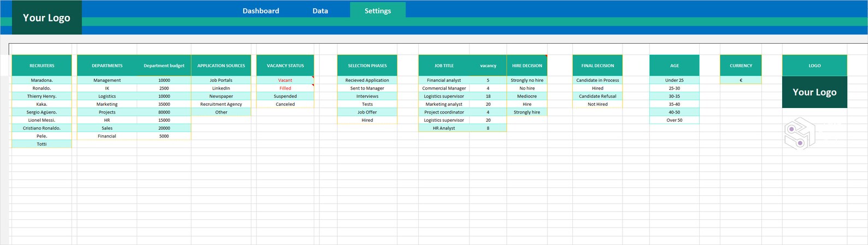The height and width of the screenshot is (245, 868).
Task: Click the 35000 budget value
Action: coord(164,104)
